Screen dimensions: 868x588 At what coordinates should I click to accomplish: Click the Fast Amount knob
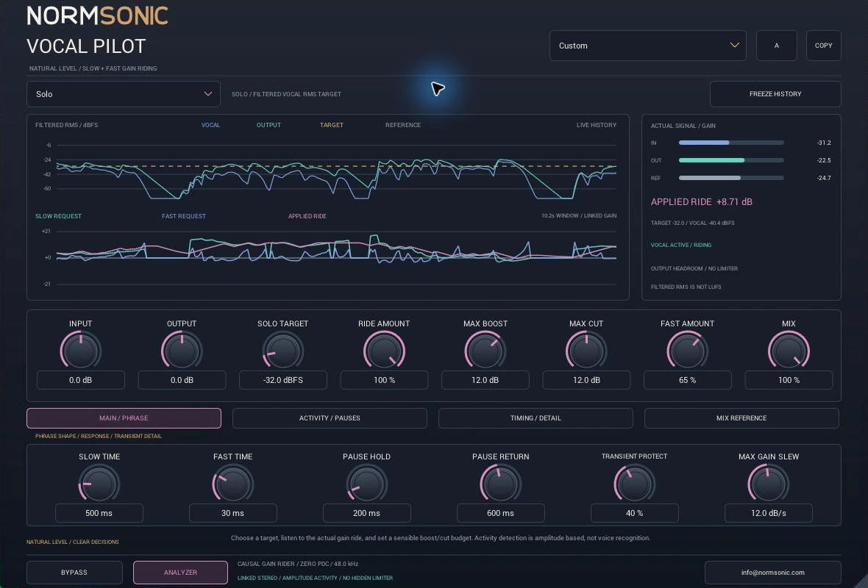[x=688, y=350]
